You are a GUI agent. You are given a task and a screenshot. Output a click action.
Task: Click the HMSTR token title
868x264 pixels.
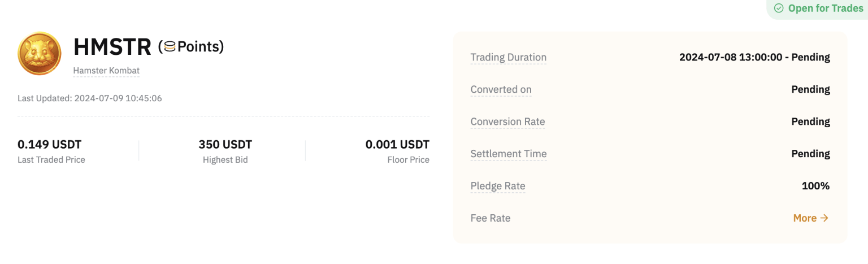(112, 47)
